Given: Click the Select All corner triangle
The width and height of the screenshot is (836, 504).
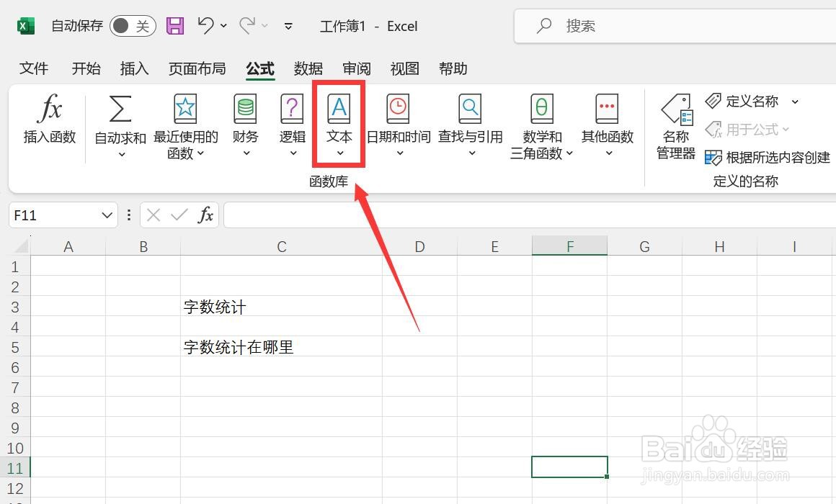Looking at the screenshot, I should click(x=20, y=246).
